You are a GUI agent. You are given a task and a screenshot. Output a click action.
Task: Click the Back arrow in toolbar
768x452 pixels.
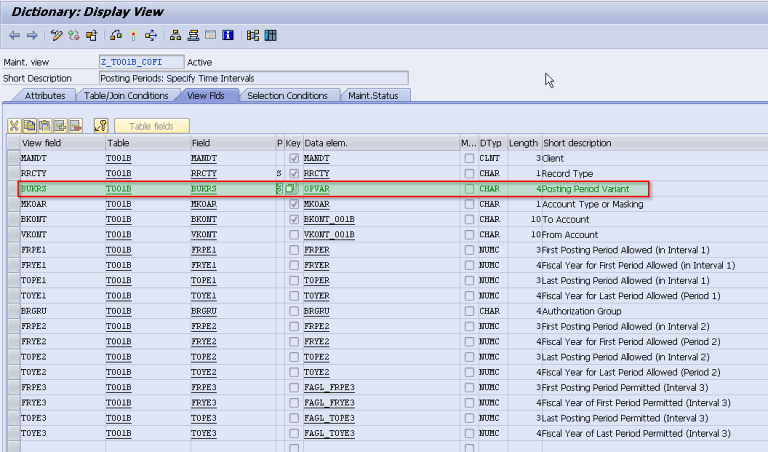(14, 36)
